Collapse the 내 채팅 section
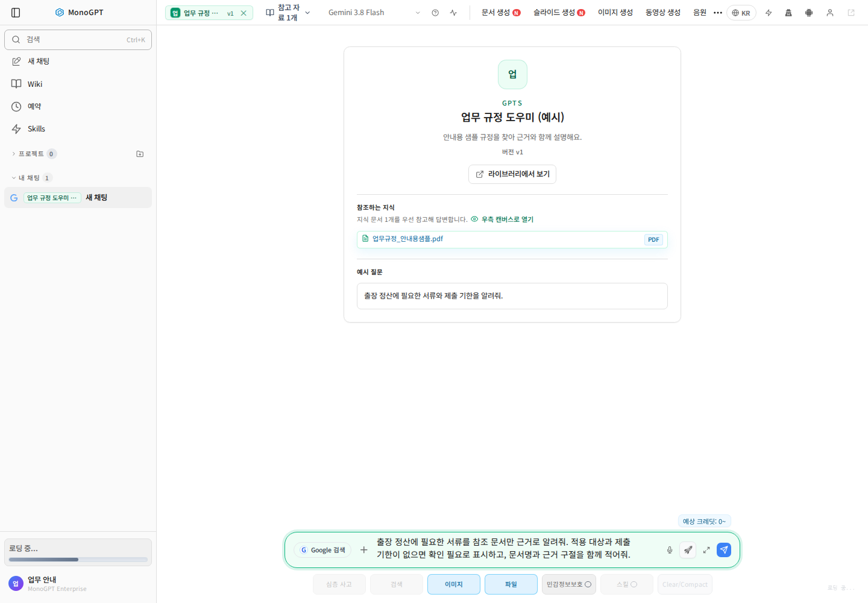868x603 pixels. tap(31, 178)
